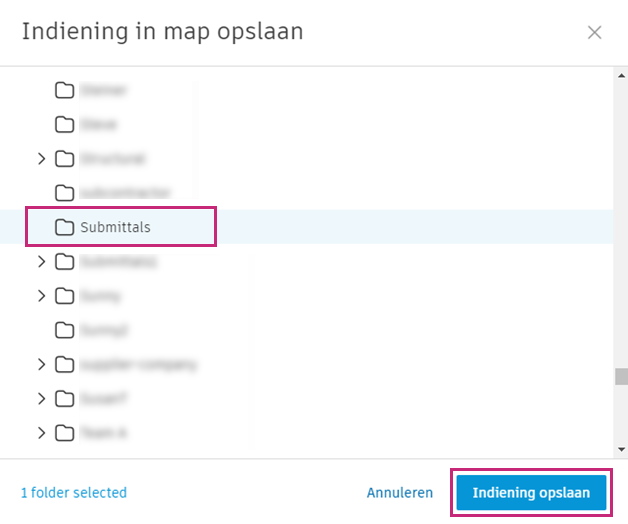Viewport: 628px width, 524px height.
Task: Expand the supplier-company folder arrow
Action: point(41,364)
